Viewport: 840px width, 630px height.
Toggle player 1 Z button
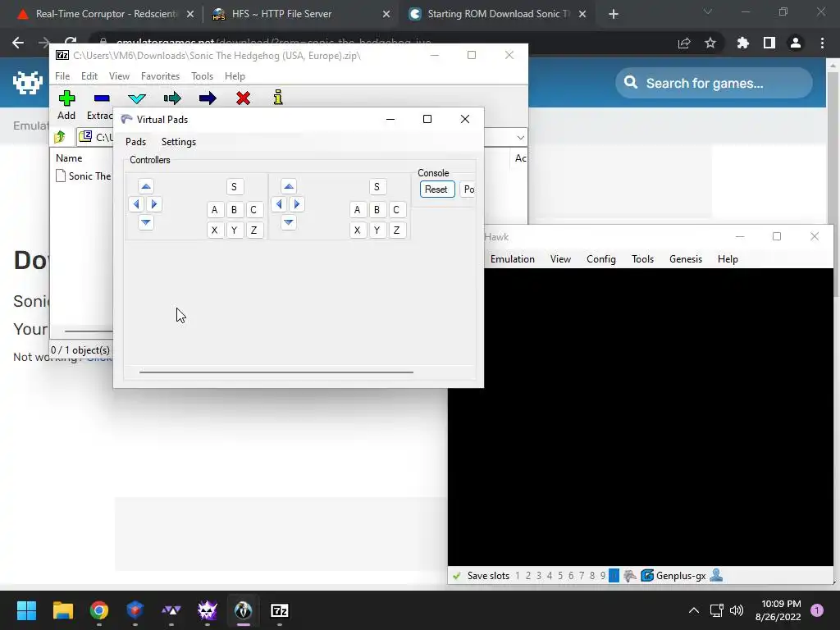coord(253,231)
